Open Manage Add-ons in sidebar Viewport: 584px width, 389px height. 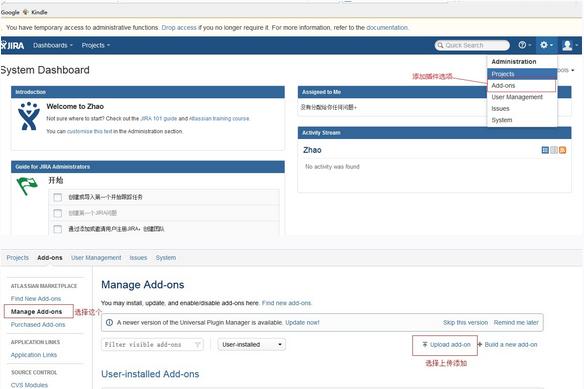click(36, 311)
